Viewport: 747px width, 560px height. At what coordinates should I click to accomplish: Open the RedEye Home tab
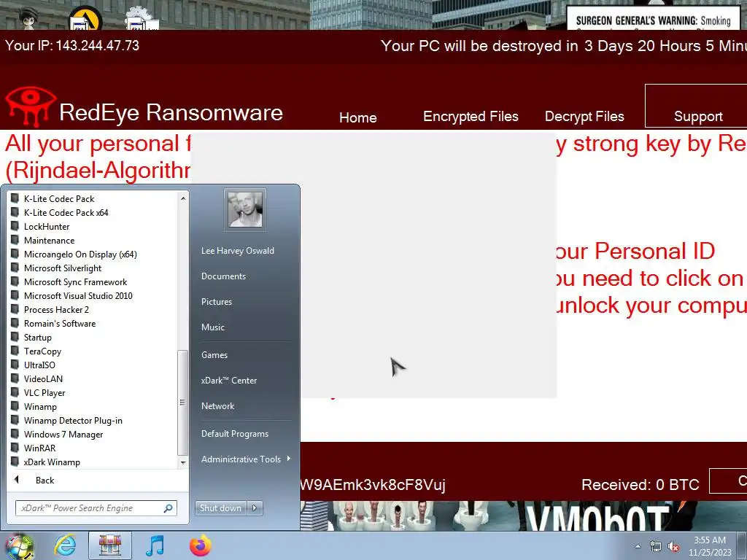(357, 117)
